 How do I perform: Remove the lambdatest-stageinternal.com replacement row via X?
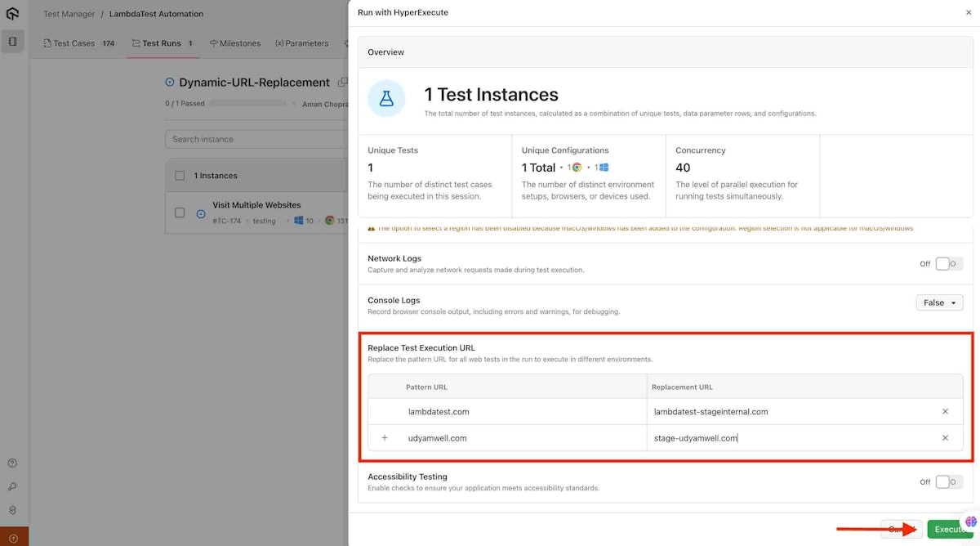945,411
